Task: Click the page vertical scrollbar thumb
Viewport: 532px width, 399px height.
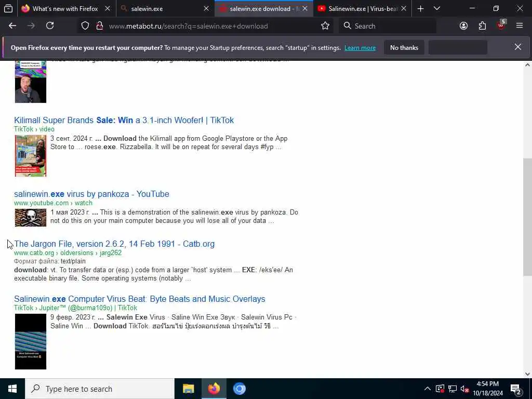Action: (x=527, y=217)
